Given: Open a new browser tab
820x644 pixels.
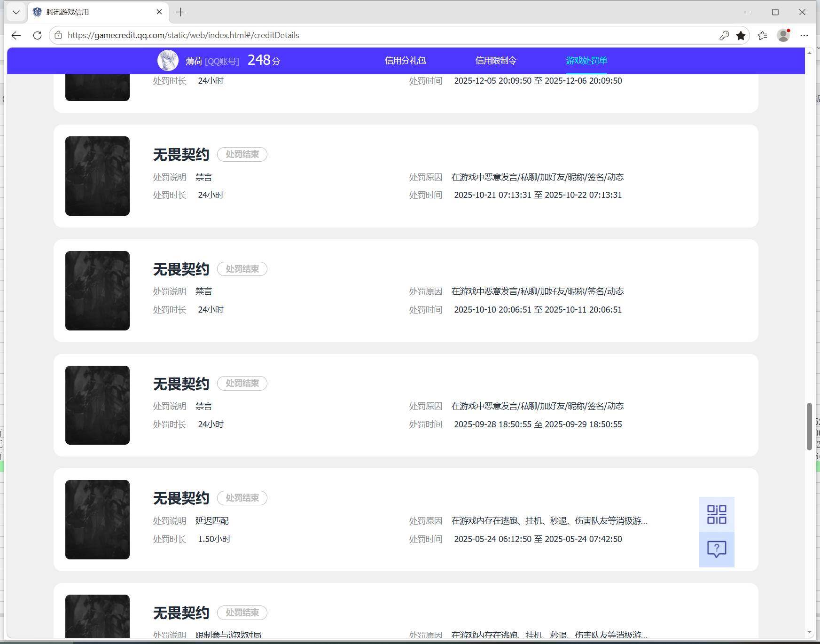Looking at the screenshot, I should point(180,12).
